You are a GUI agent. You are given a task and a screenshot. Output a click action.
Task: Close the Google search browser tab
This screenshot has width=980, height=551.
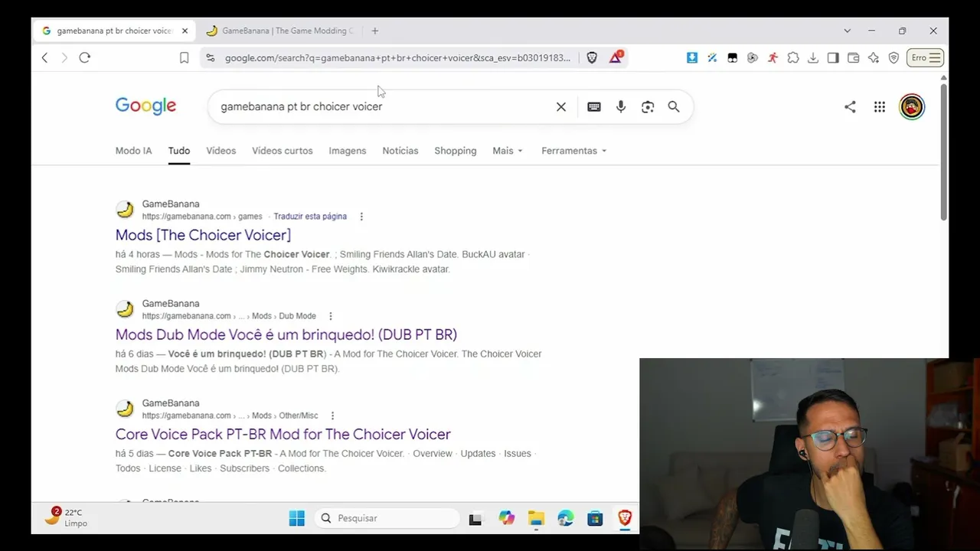point(185,31)
